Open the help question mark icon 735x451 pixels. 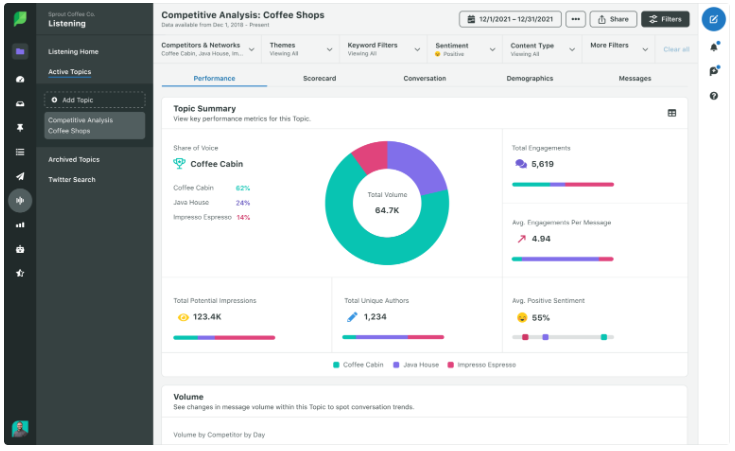click(x=713, y=96)
